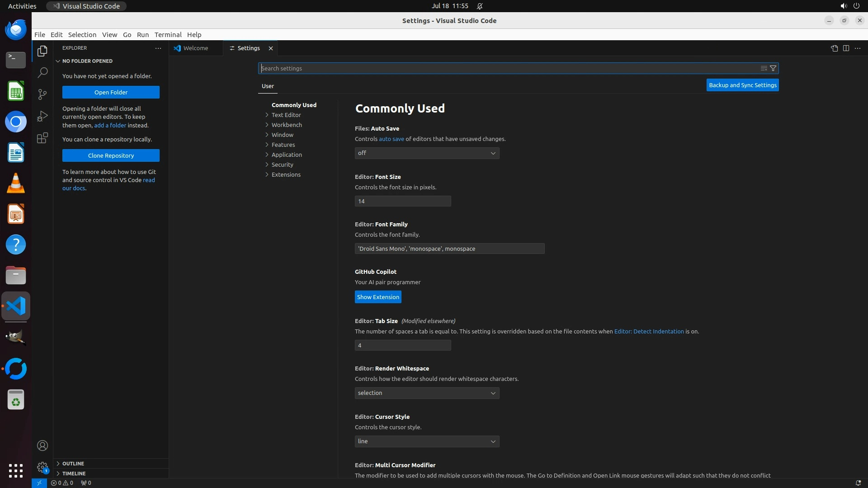Expand the Text Editor settings category
The width and height of the screenshot is (868, 488).
286,115
